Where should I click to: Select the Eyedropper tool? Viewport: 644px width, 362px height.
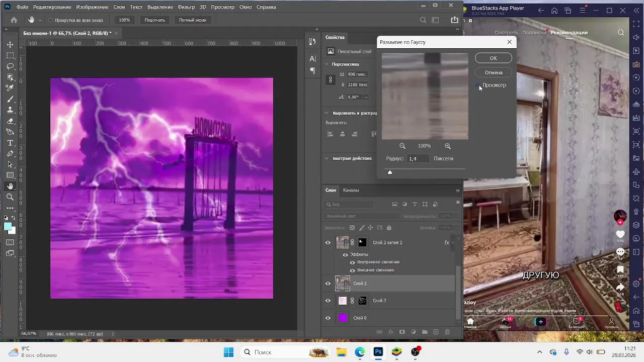(x=10, y=88)
